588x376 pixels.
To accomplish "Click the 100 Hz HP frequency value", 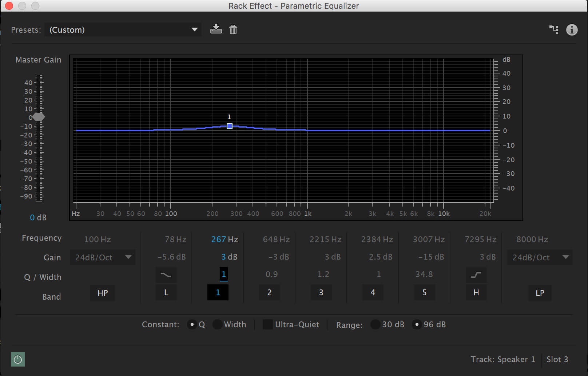I will 98,239.
